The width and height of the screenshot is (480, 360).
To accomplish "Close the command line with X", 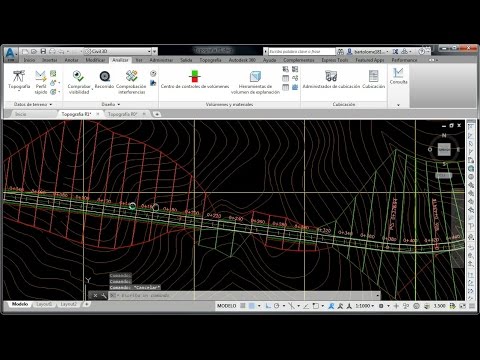I will pos(95,295).
